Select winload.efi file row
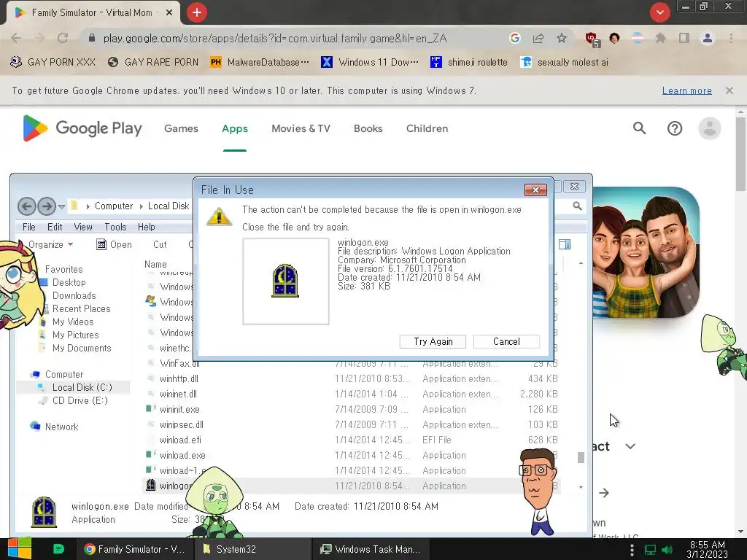The width and height of the screenshot is (747, 560). [352, 440]
